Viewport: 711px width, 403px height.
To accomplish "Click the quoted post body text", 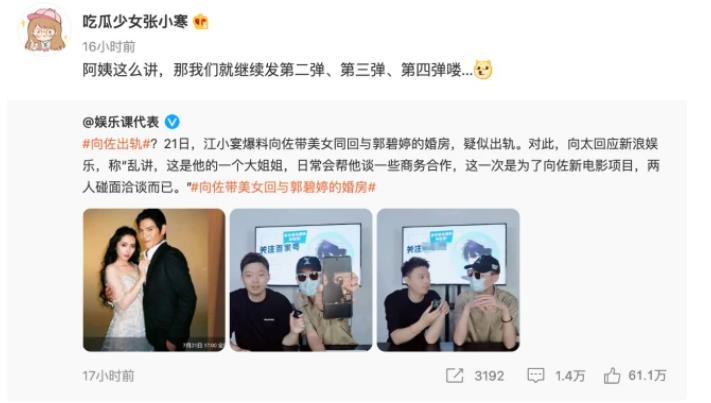I will click(370, 165).
